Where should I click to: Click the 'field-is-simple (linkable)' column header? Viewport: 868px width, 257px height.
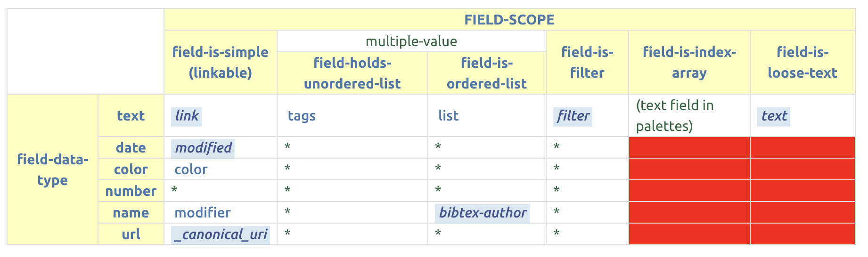(x=220, y=62)
